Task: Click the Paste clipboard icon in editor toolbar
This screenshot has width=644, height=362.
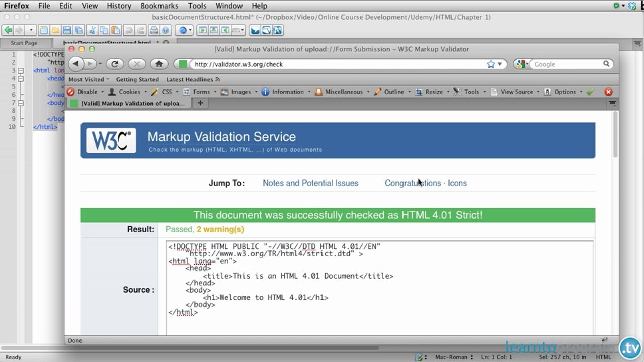Action: (x=115, y=30)
